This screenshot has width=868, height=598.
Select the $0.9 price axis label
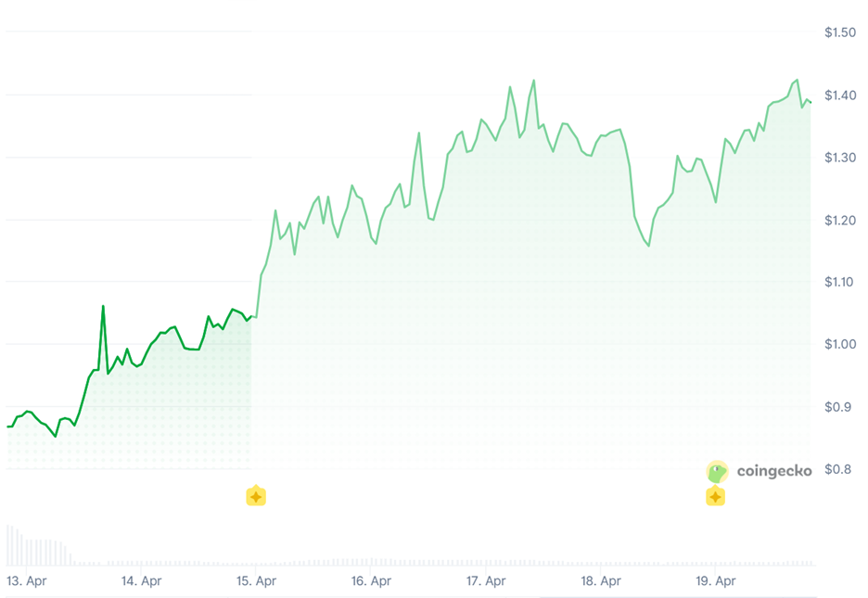(x=837, y=406)
